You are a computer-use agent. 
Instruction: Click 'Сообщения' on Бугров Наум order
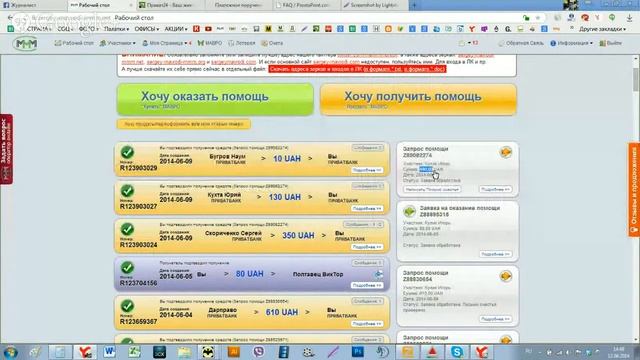[367, 148]
